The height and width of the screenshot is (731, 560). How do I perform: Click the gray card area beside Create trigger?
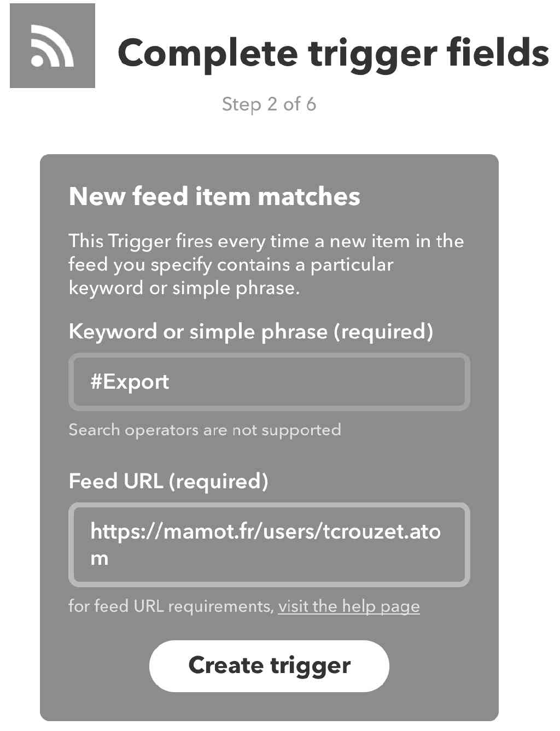[x=443, y=666]
